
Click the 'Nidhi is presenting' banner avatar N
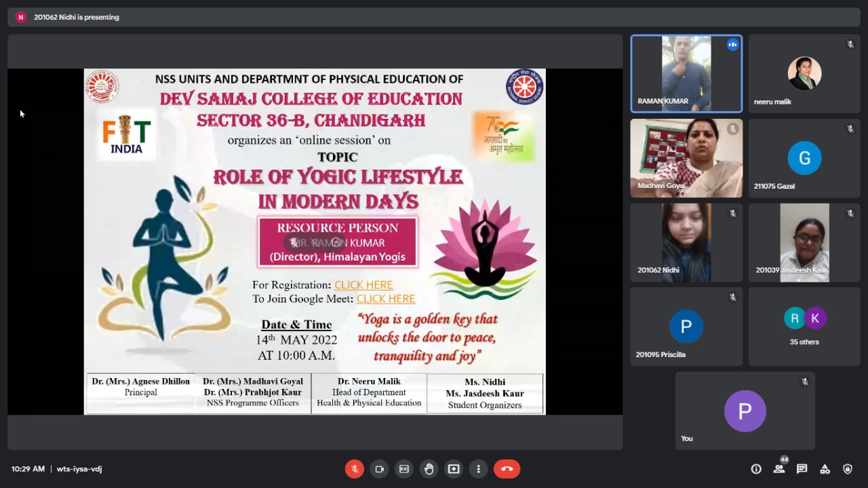point(21,17)
